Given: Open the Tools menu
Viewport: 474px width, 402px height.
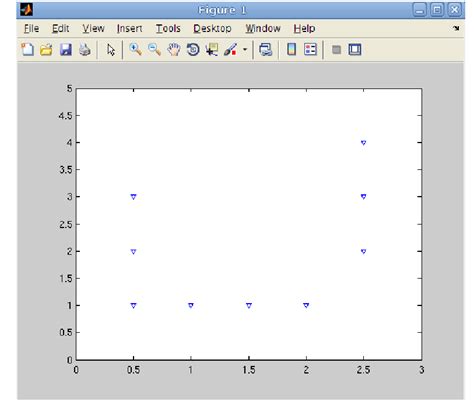Looking at the screenshot, I should coord(168,28).
